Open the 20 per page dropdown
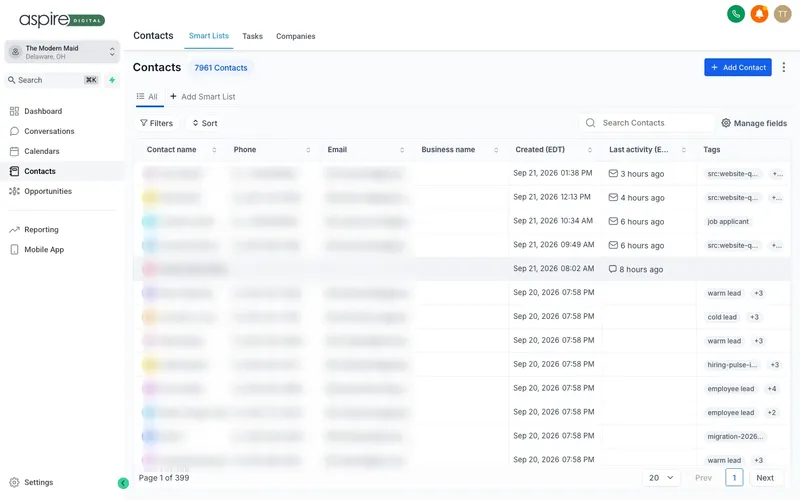Viewport: 800px width, 500px height. pyautogui.click(x=661, y=478)
